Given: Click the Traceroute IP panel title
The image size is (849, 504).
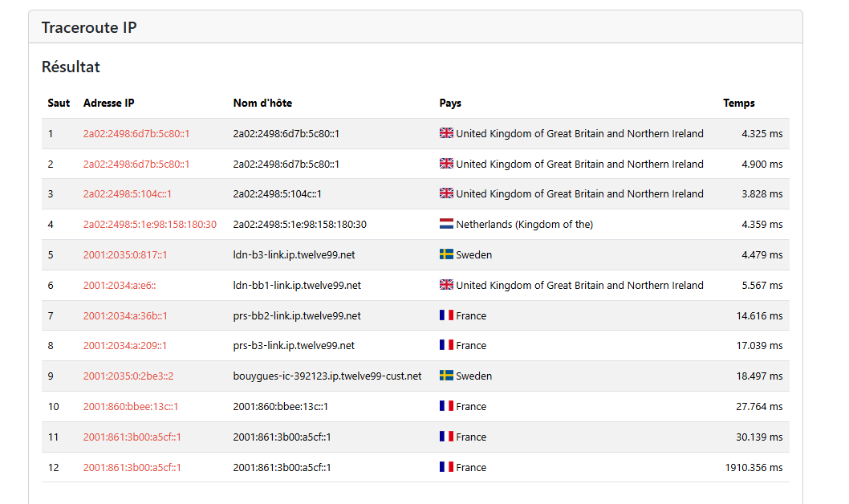Looking at the screenshot, I should click(x=89, y=27).
